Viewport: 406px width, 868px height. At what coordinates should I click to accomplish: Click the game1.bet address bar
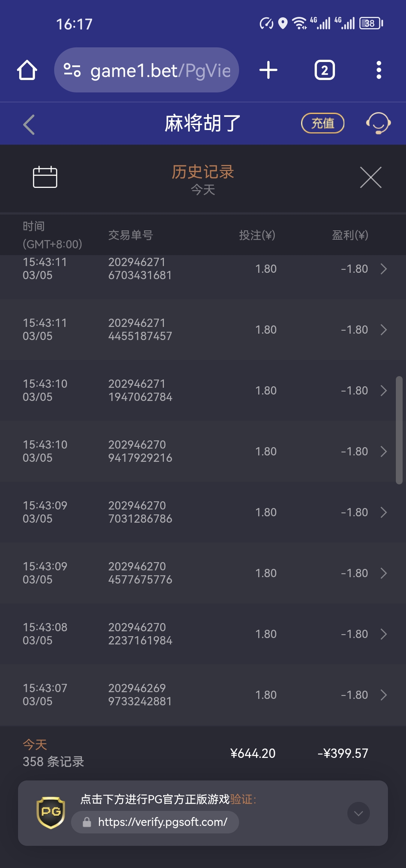(160, 70)
